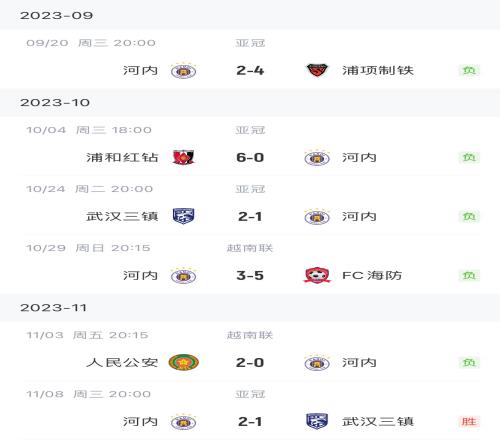
Task: Click the Pohang Steelers (浦项制铁) team logo
Action: pos(317,70)
